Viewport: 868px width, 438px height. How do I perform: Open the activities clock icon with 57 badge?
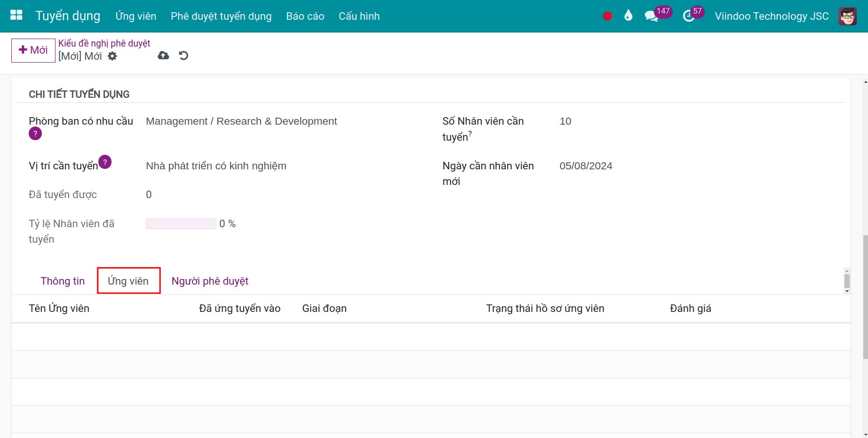click(689, 16)
